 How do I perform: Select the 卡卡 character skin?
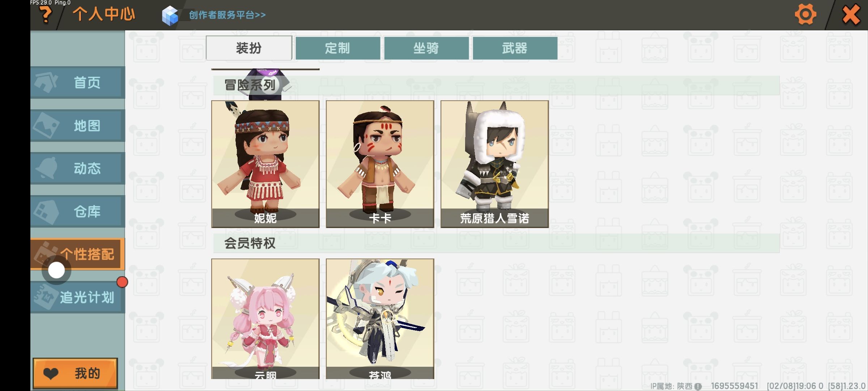[380, 164]
